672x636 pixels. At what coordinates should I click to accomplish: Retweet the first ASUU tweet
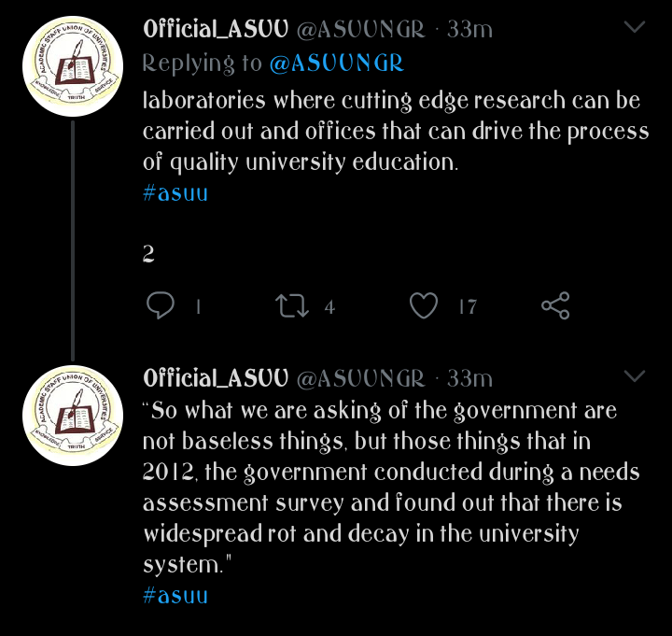pyautogui.click(x=292, y=305)
